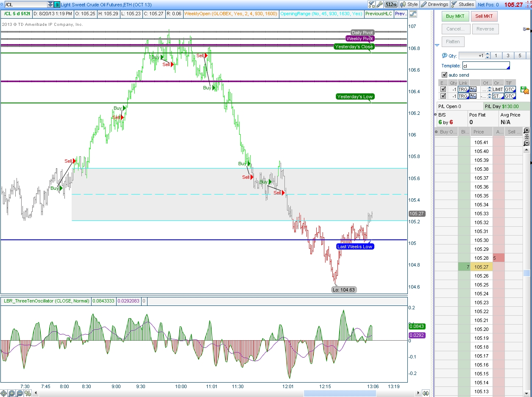532x397 pixels.
Task: Click the P/L Open 0 cell
Action: [x=460, y=106]
